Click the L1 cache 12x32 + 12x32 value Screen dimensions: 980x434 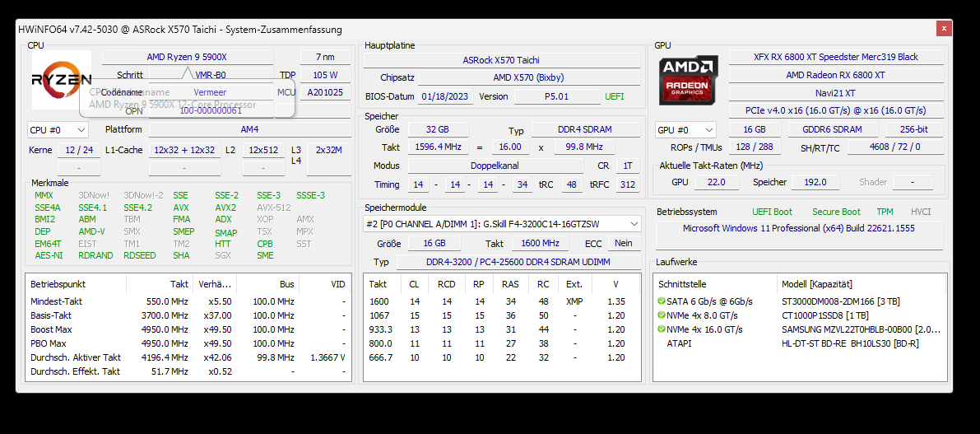184,150
